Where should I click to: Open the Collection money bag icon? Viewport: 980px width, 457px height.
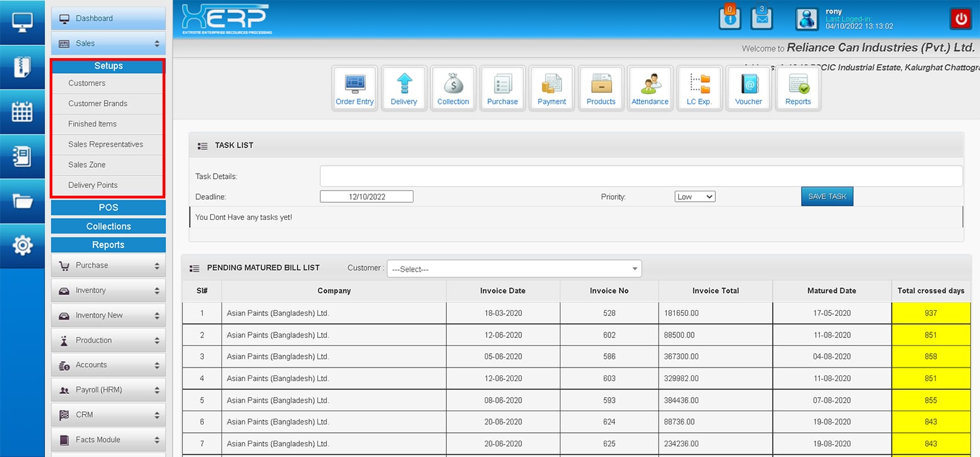[x=453, y=88]
